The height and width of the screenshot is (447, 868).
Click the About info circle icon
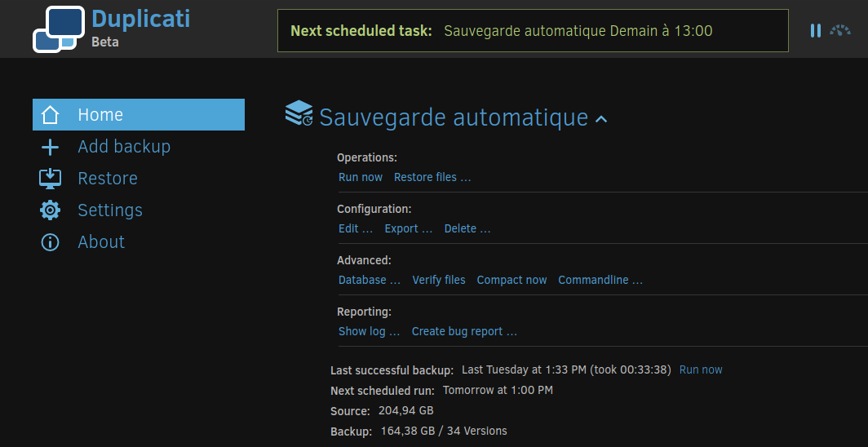[51, 241]
